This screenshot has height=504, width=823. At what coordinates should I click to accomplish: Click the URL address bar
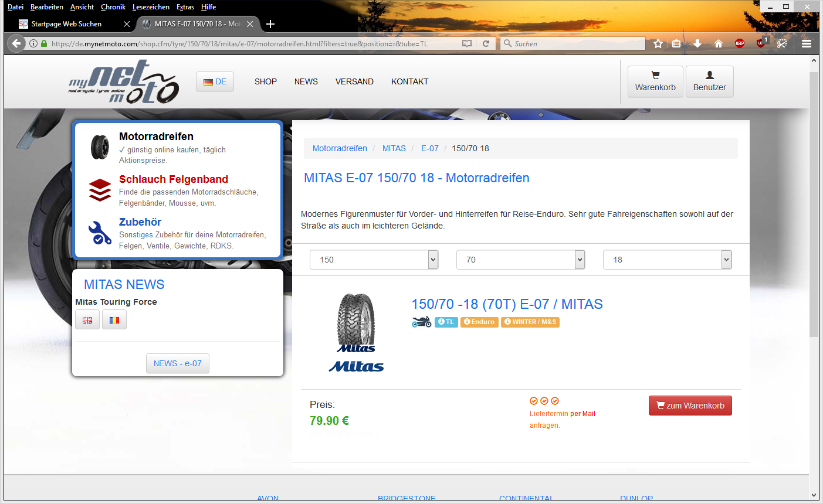[252, 43]
